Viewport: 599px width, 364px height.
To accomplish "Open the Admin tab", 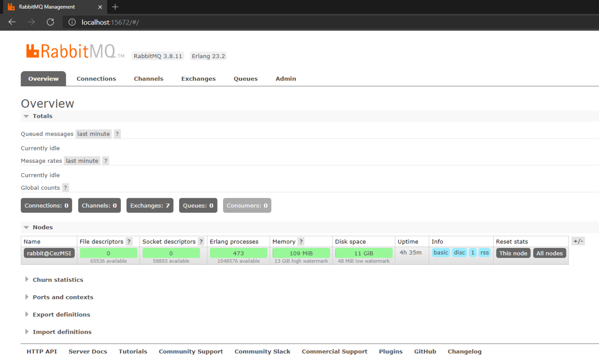I will [x=286, y=79].
